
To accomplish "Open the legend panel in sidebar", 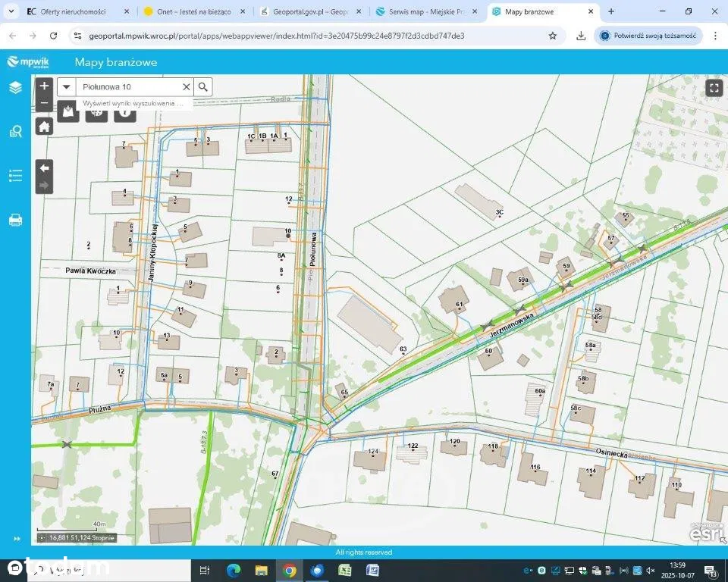I will tap(15, 176).
